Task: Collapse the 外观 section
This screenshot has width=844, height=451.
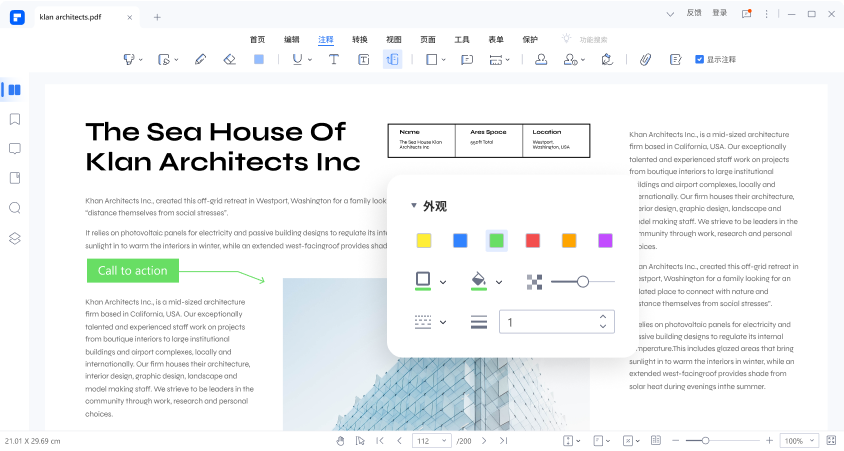Action: pos(414,206)
